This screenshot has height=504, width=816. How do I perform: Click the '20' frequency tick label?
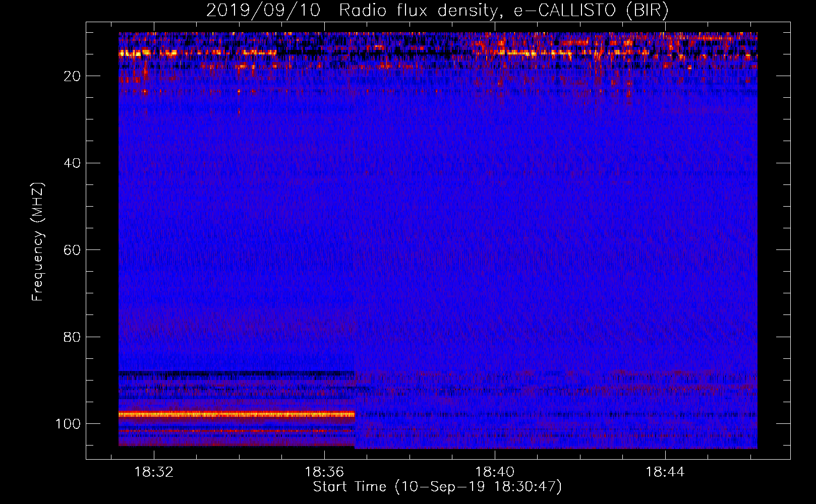coord(72,76)
